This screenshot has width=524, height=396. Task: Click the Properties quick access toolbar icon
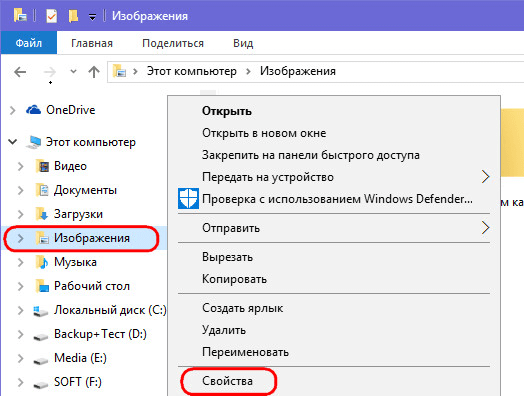click(x=51, y=16)
